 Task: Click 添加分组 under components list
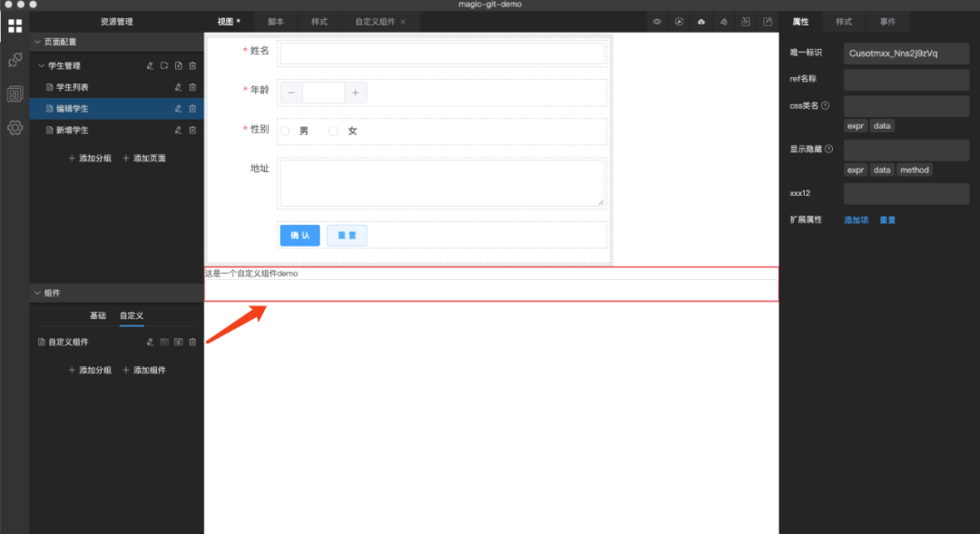click(90, 371)
